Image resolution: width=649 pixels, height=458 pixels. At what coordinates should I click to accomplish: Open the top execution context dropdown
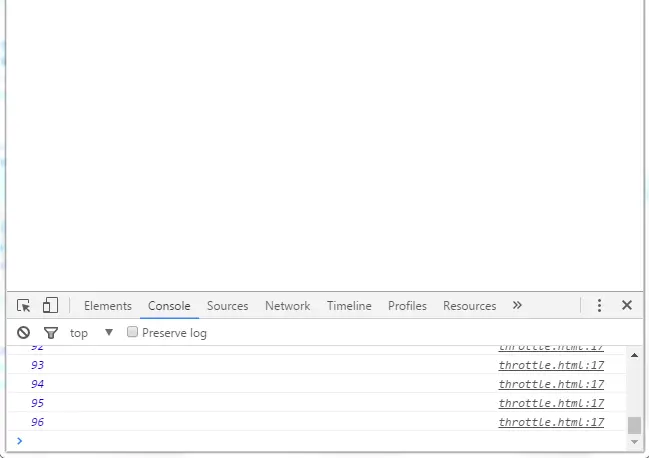point(91,333)
